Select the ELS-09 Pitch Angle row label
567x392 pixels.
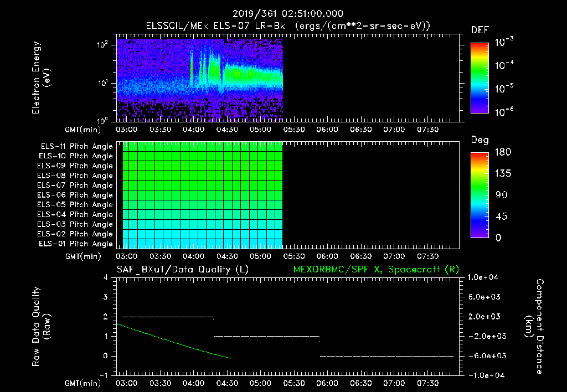coord(75,166)
